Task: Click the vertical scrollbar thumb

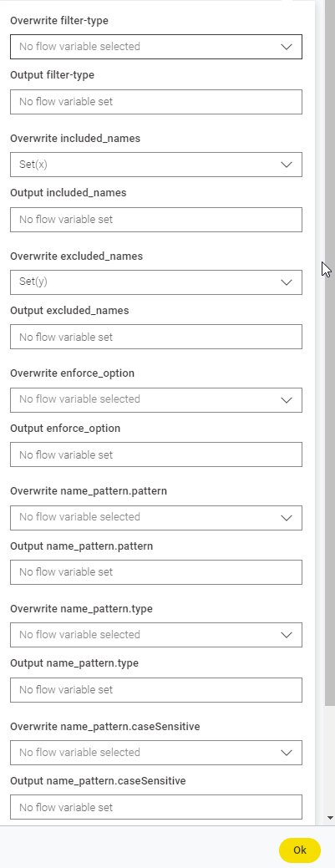Action: pyautogui.click(x=330, y=353)
